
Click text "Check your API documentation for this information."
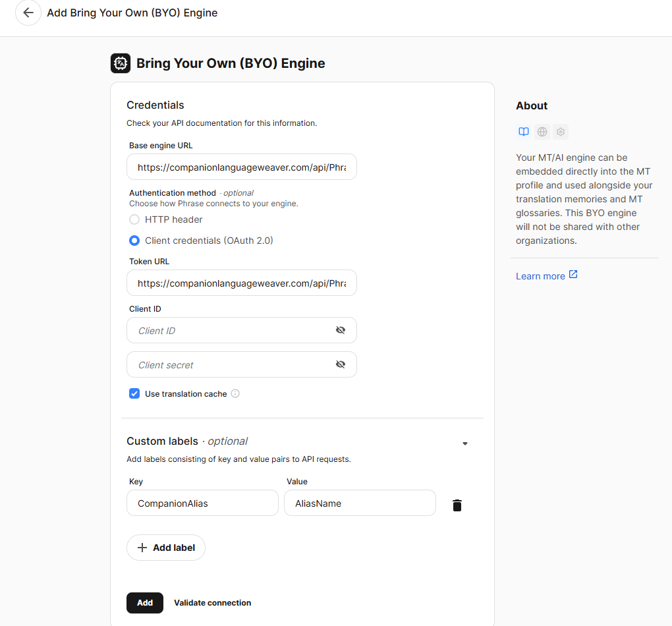pos(221,123)
